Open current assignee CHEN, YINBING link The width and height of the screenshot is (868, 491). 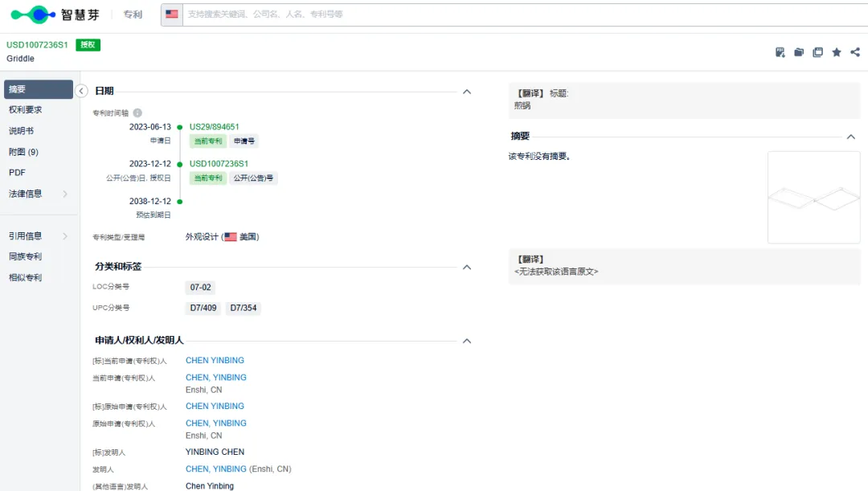pyautogui.click(x=216, y=378)
